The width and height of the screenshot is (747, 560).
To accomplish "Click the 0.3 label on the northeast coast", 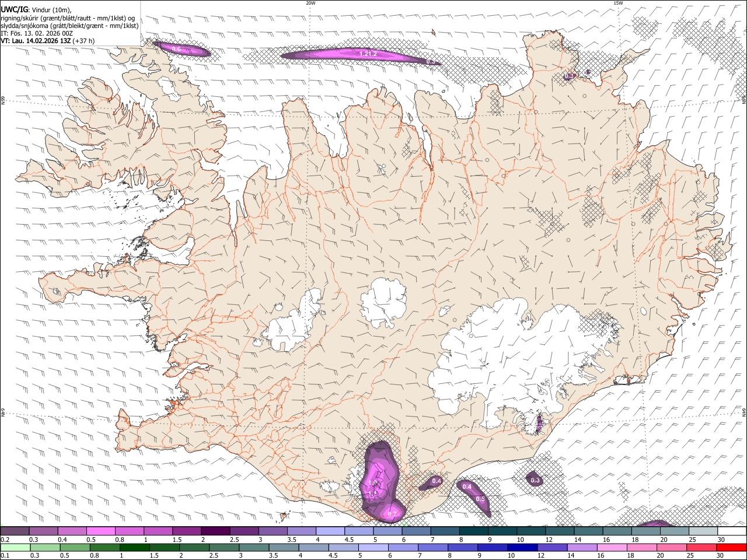I will coord(569,76).
